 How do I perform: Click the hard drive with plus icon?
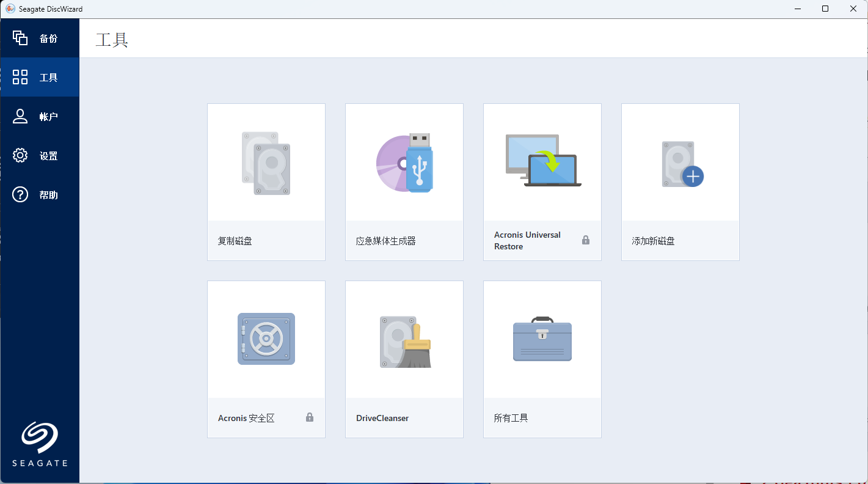682,164
